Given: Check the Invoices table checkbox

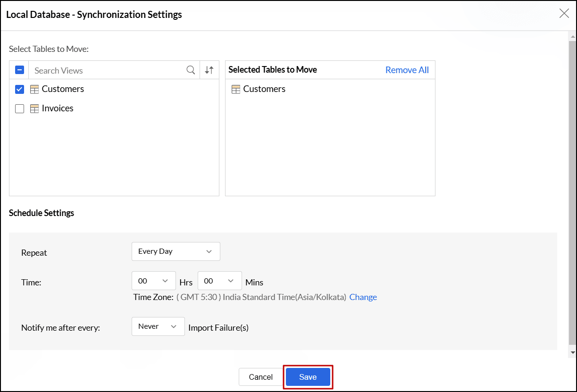Looking at the screenshot, I should tap(19, 108).
